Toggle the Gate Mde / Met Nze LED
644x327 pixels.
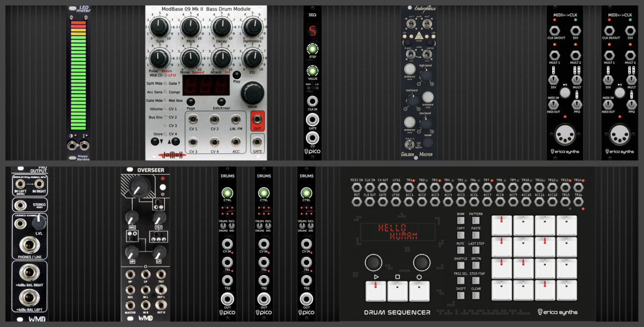166,100
